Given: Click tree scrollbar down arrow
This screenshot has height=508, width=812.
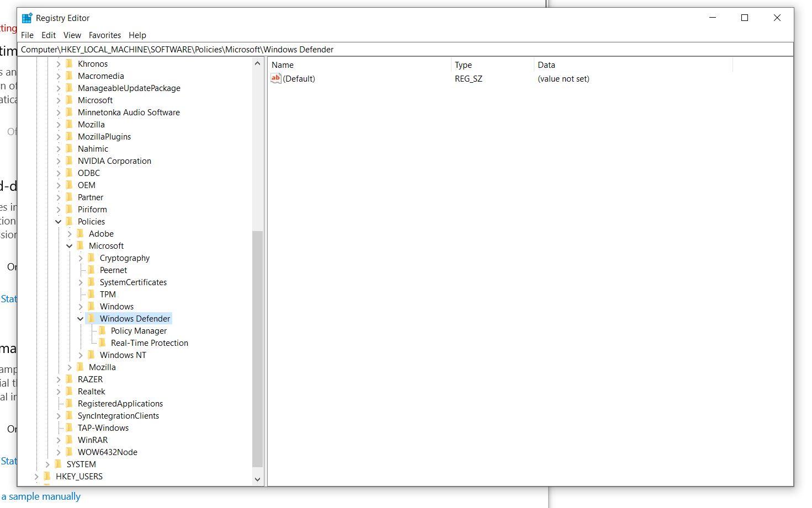Looking at the screenshot, I should [x=257, y=479].
